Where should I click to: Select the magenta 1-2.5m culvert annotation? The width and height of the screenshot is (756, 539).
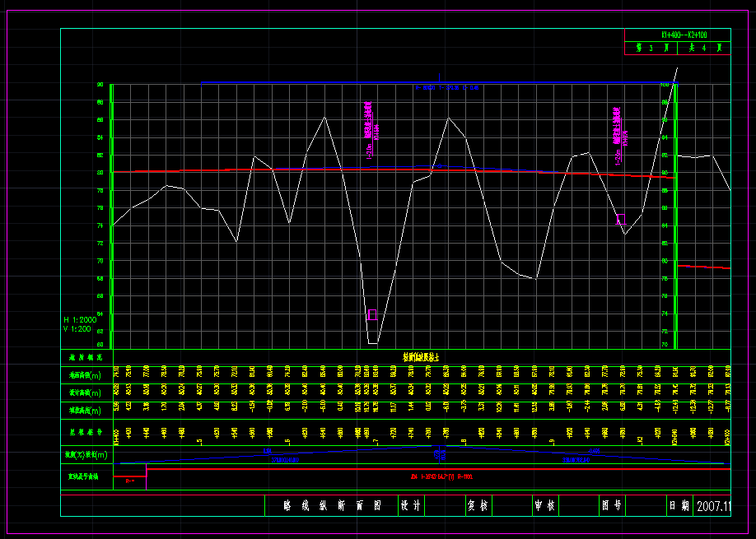618,135
